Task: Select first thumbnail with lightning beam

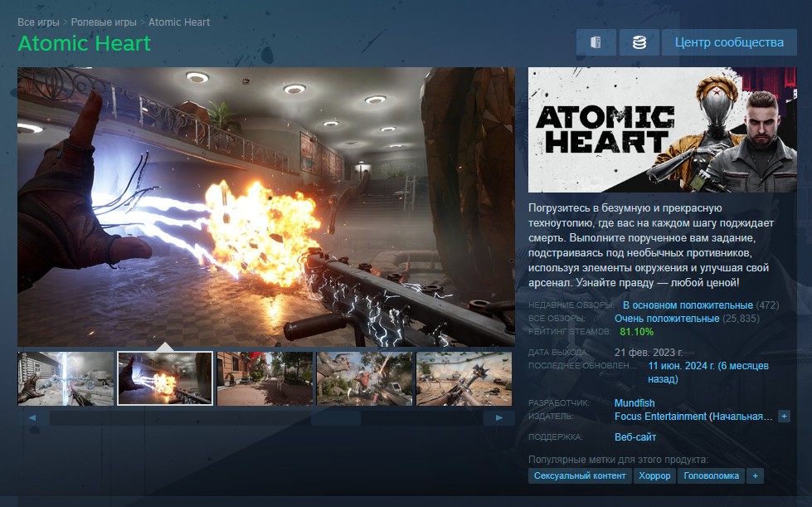Action: tap(66, 378)
